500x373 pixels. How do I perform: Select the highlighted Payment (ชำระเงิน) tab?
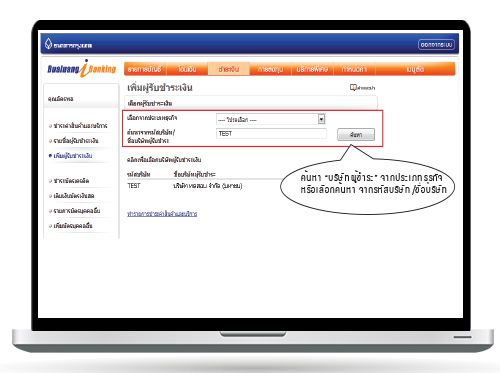tap(229, 69)
